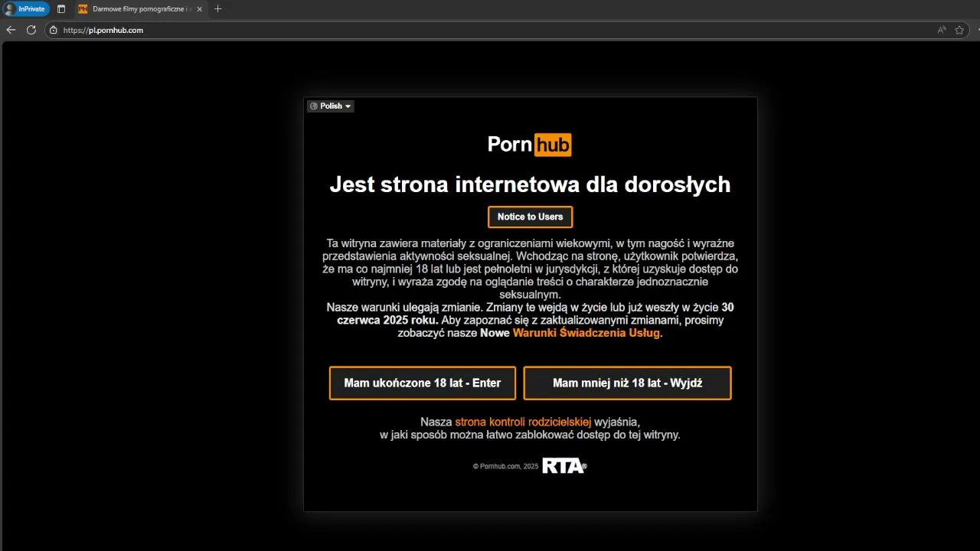Viewport: 980px width, 551px height.
Task: Click the RTA label logo
Action: [564, 466]
